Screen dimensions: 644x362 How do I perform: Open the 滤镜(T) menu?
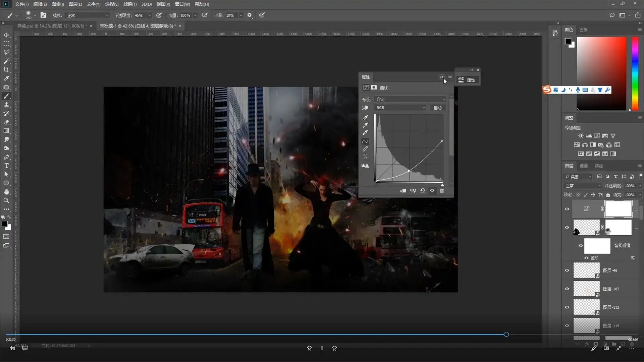point(130,4)
